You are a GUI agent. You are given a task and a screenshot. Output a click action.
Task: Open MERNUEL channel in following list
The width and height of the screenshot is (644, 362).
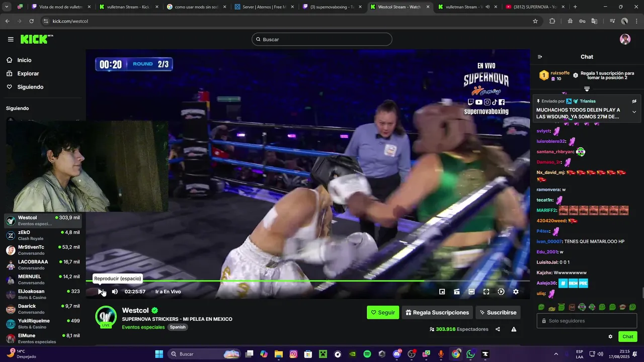pyautogui.click(x=43, y=280)
